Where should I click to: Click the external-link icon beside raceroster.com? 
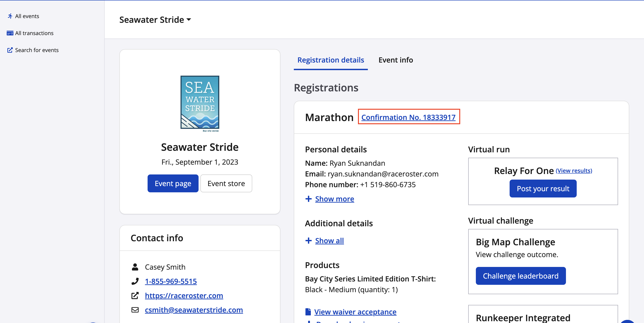[135, 296]
